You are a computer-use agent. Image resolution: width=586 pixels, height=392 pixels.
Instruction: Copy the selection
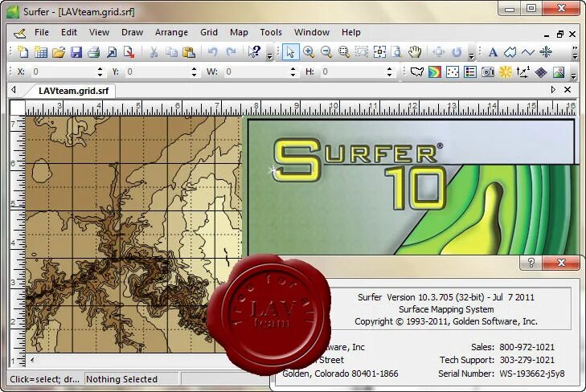(171, 52)
